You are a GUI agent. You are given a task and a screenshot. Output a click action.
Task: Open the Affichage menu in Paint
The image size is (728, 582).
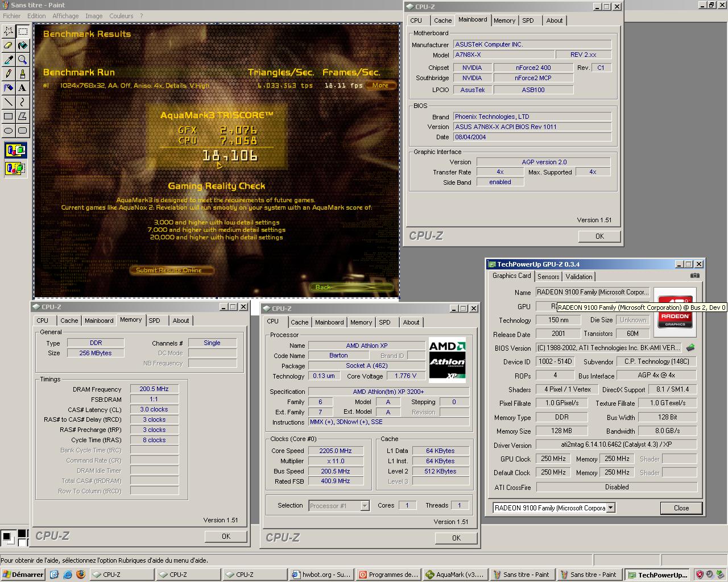pos(65,16)
